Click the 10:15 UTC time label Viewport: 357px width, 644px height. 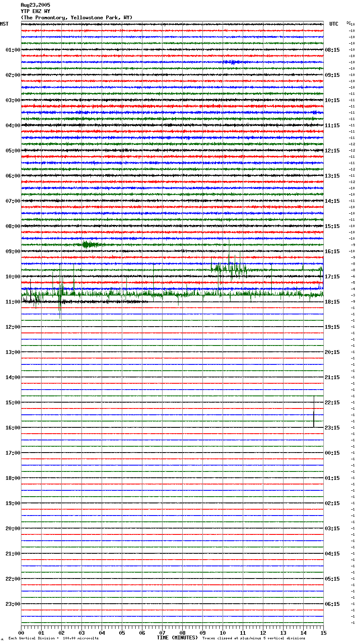(x=332, y=100)
